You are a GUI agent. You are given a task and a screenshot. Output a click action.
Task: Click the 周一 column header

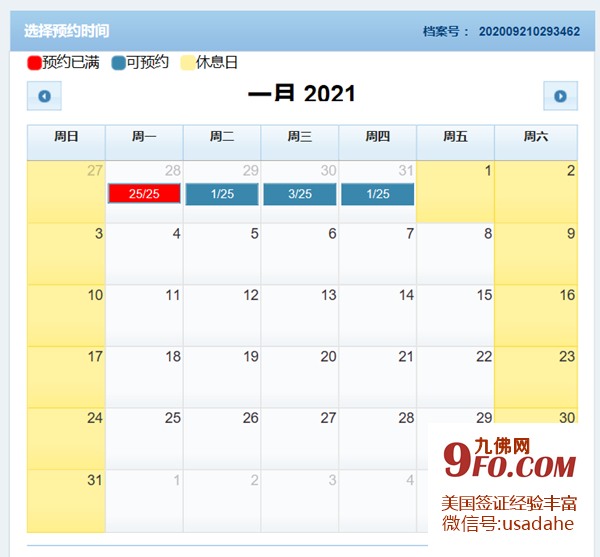[x=144, y=137]
